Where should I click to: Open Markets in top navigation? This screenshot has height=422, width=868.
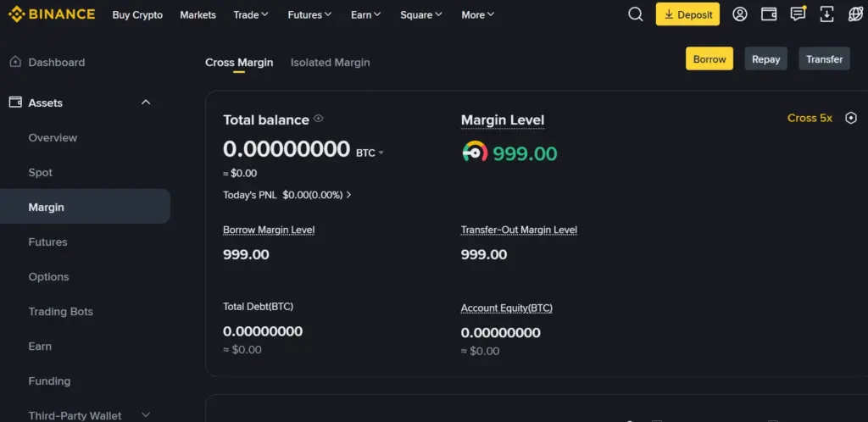tap(198, 15)
